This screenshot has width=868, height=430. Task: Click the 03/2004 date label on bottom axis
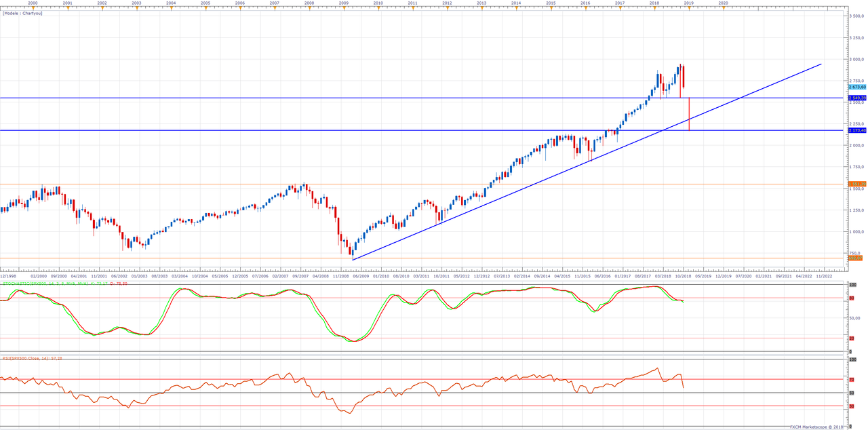180,276
